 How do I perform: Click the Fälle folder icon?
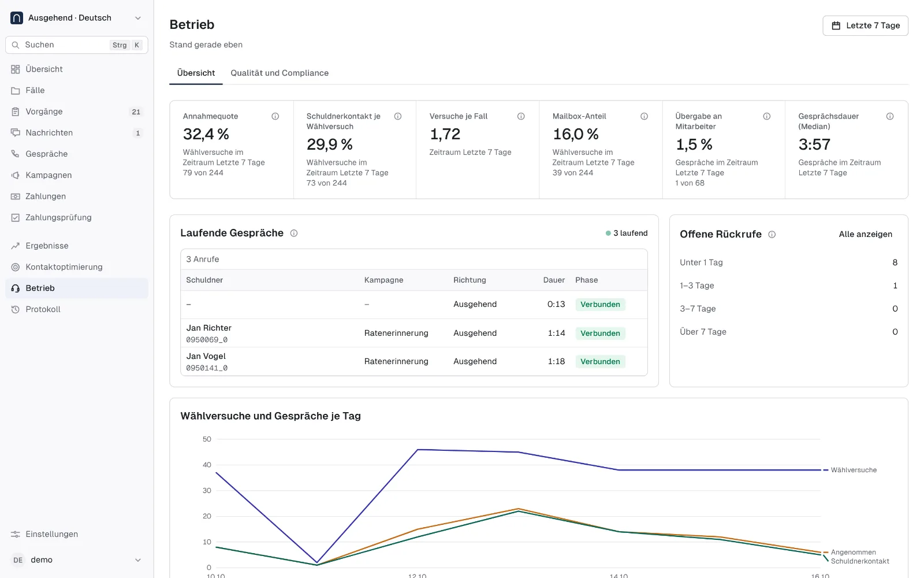click(16, 91)
